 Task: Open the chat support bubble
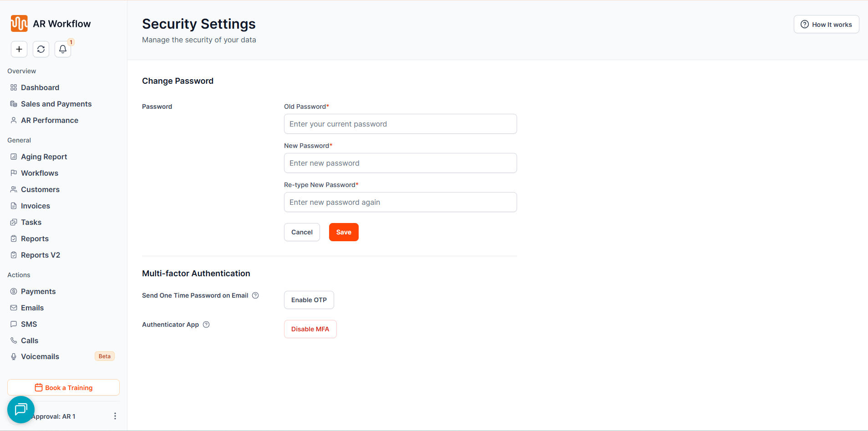[x=21, y=410]
